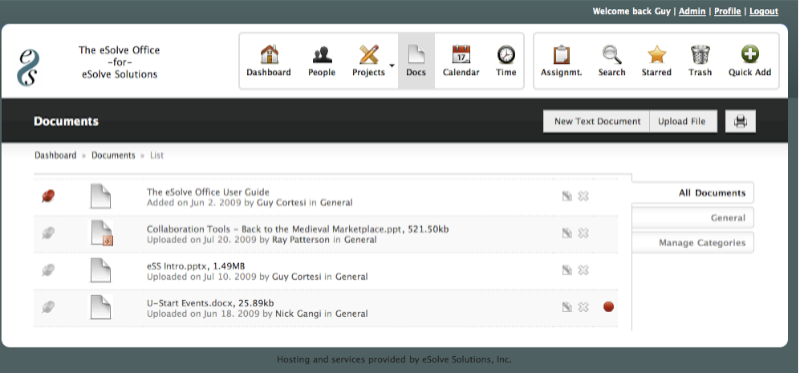Unpin the eSolve Office User Guide
Viewport: 800px width, 373px height.
[x=48, y=196]
